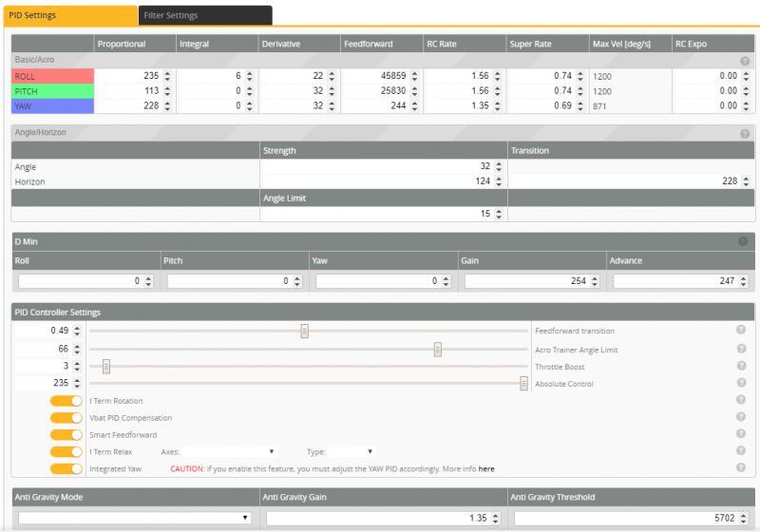Click help icon for Integrated Yaw row
This screenshot has width=760, height=532.
tap(740, 468)
